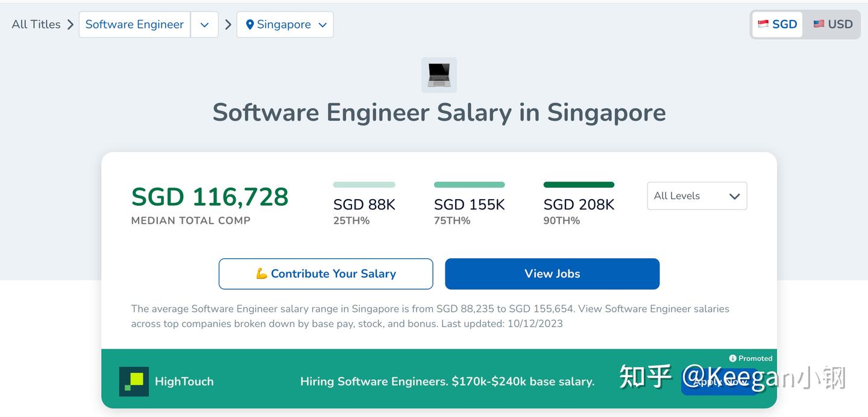The width and height of the screenshot is (868, 417).
Task: Open the Software Engineer title dropdown arrow
Action: (204, 25)
